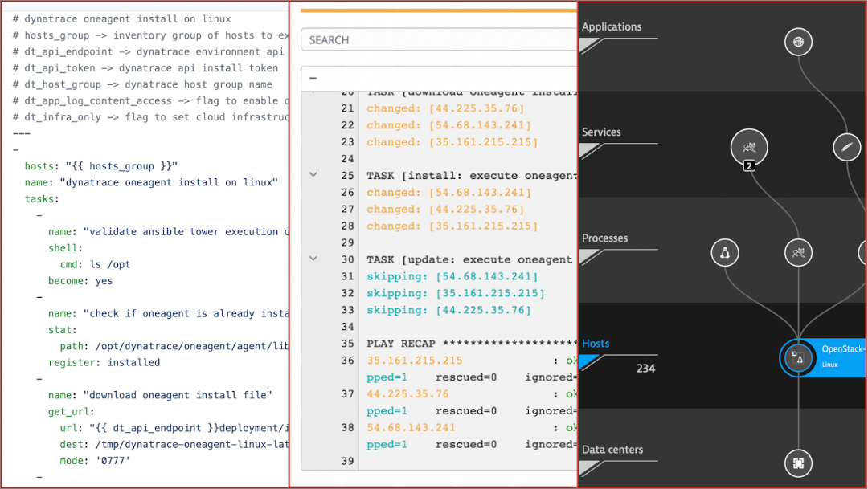
Task: Click the data center node icon
Action: [x=798, y=463]
